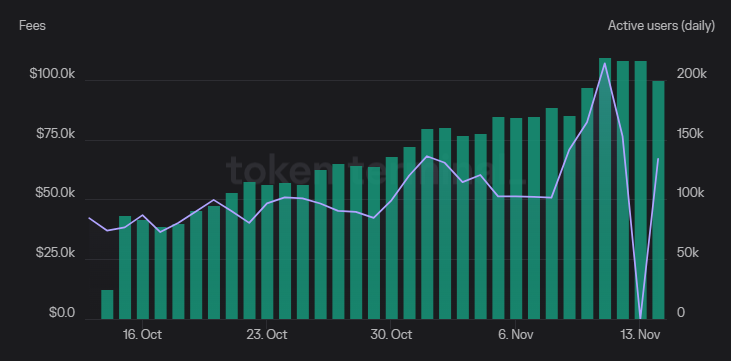Image resolution: width=731 pixels, height=361 pixels.
Task: Click the last green bar on the right
Action: 658,200
